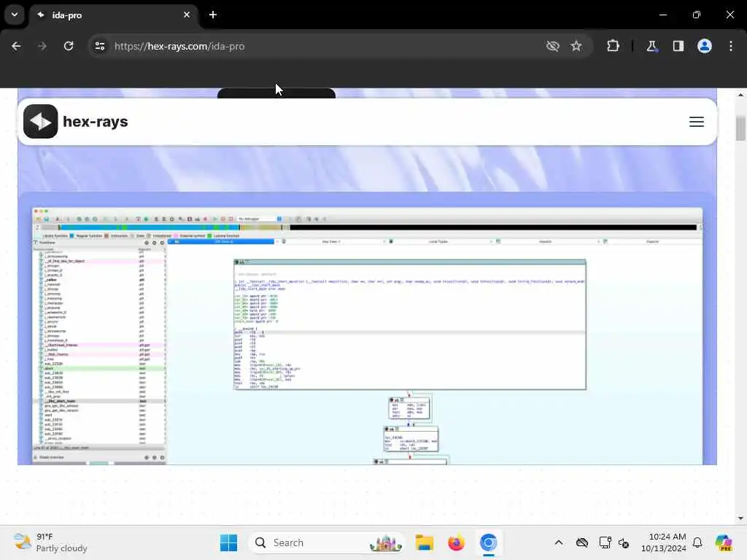This screenshot has height=560, width=747.
Task: Click the muted volume tray icon
Action: pos(624,542)
